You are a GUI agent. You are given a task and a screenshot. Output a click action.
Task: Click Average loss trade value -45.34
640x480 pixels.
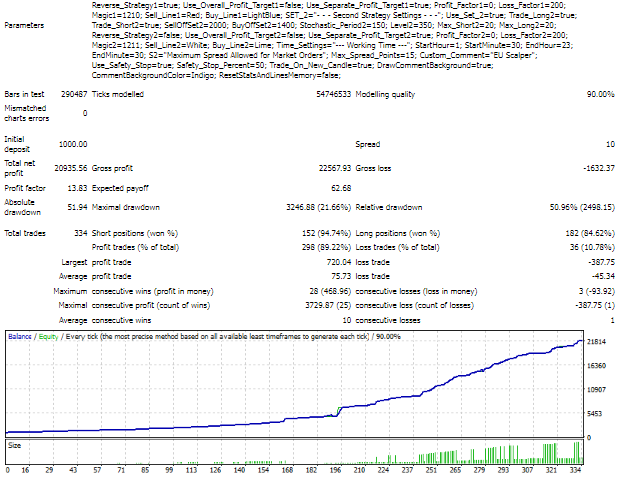pos(603,276)
